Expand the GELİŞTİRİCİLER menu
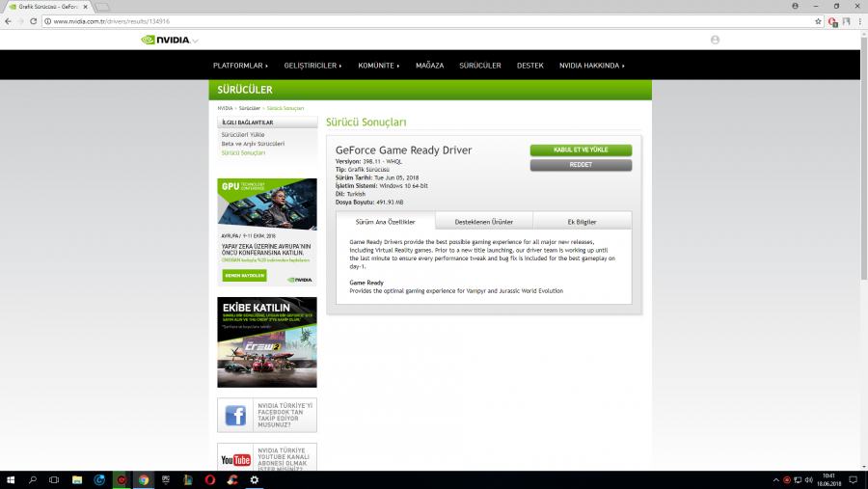868x489 pixels. pos(312,66)
